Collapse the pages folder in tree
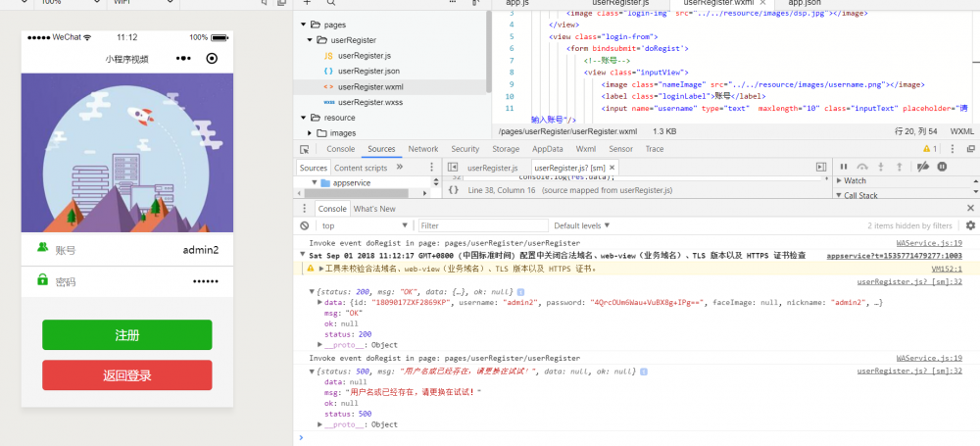The width and height of the screenshot is (980, 446). click(303, 24)
